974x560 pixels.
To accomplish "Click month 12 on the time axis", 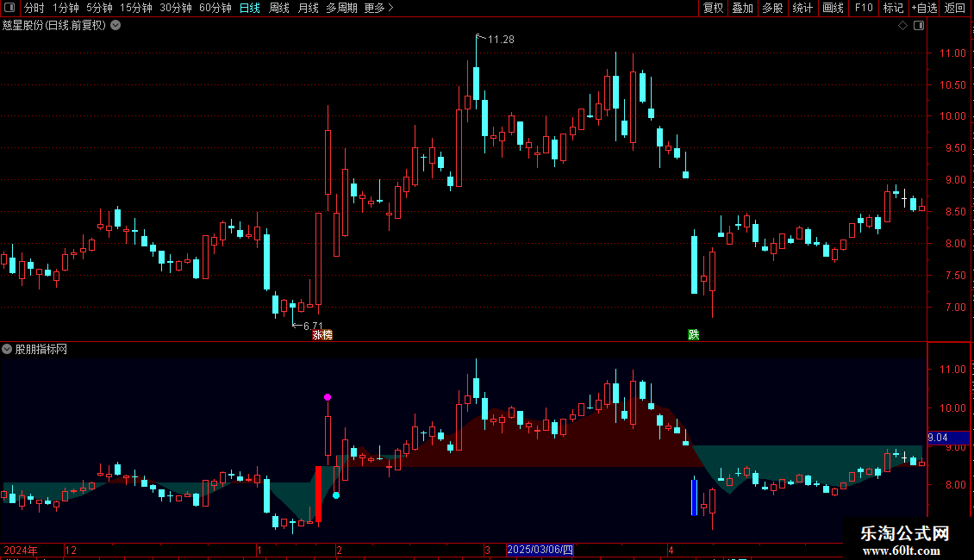I will tap(71, 550).
